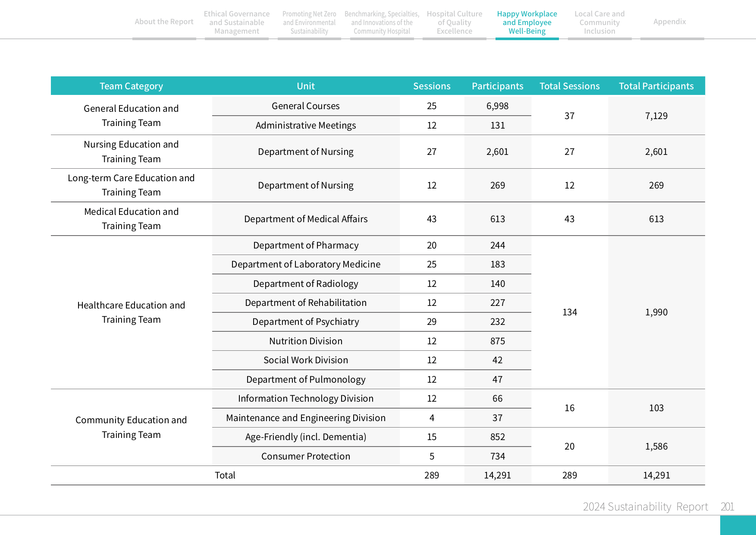The width and height of the screenshot is (756, 535).
Task: Click total sessions value 37
Action: pos(570,116)
